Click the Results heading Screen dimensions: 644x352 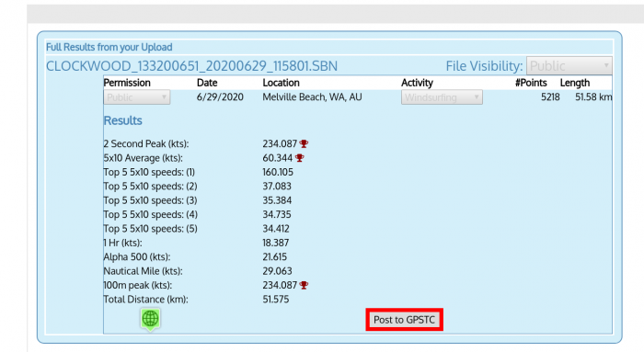pos(122,120)
